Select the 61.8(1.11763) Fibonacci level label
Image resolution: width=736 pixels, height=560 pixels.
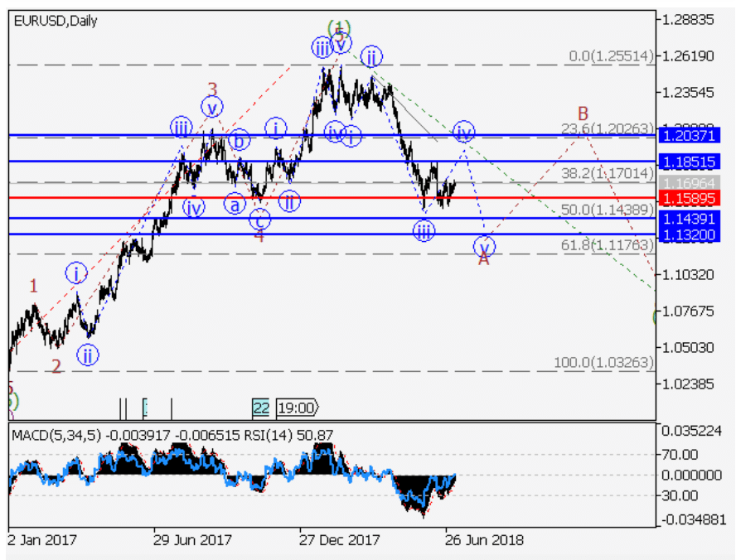tap(607, 245)
